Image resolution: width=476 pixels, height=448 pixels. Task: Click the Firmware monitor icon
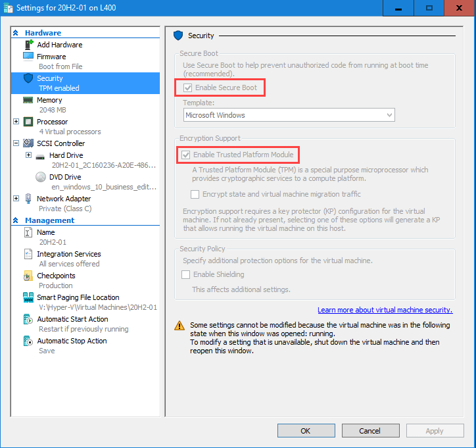tap(28, 57)
